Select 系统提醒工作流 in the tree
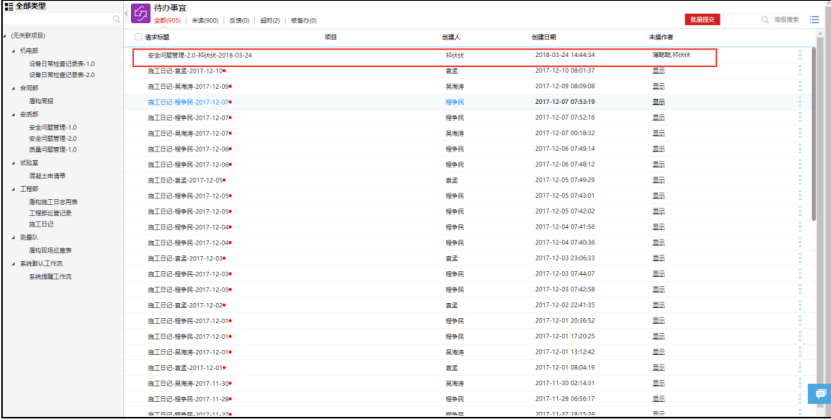 coord(50,277)
